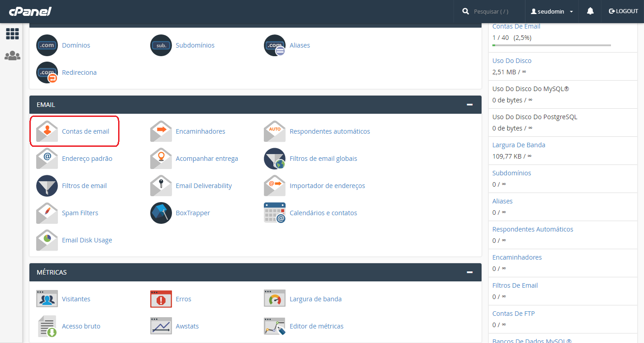The height and width of the screenshot is (343, 644).
Task: Open Largura De Banda statistic link
Action: pyautogui.click(x=519, y=145)
